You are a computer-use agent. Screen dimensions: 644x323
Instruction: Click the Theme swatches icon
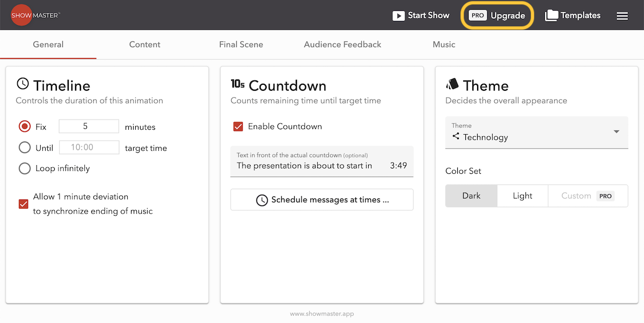click(452, 84)
